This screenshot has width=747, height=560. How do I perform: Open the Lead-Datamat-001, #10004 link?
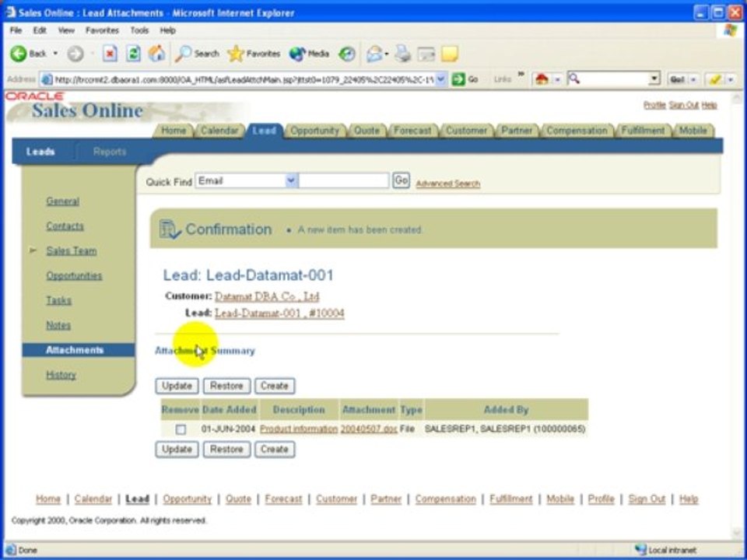tap(279, 313)
